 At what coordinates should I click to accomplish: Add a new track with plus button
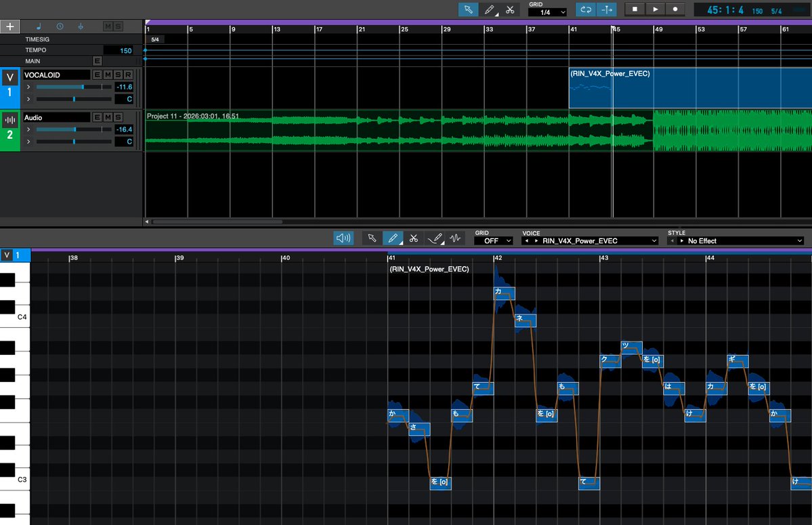[10, 26]
